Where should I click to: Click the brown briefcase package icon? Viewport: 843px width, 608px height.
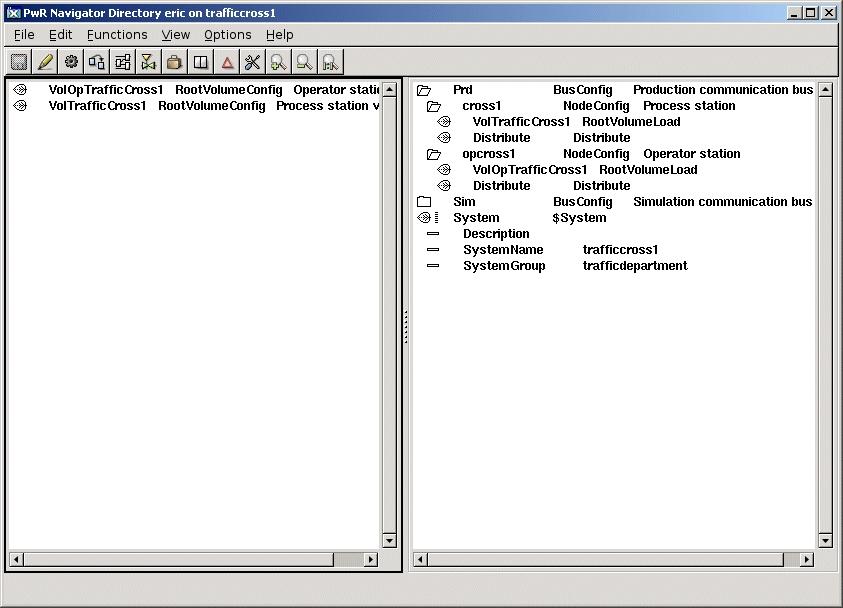click(x=174, y=62)
